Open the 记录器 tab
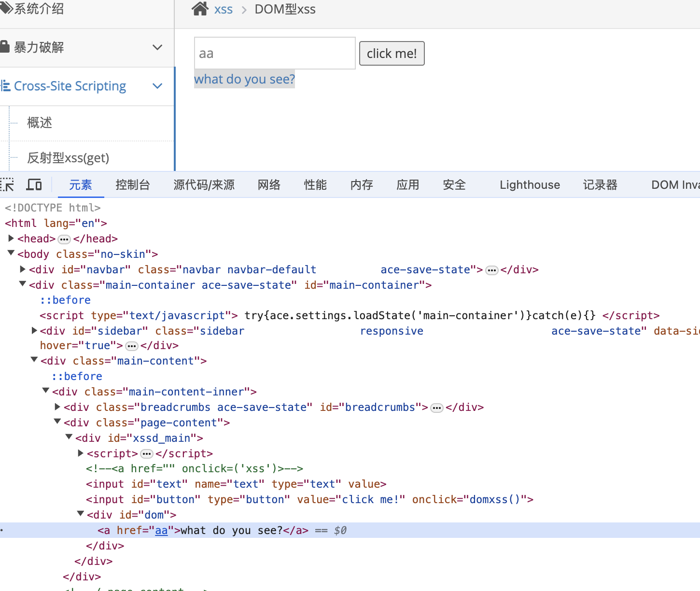Viewport: 700px width, 591px height. click(x=600, y=185)
